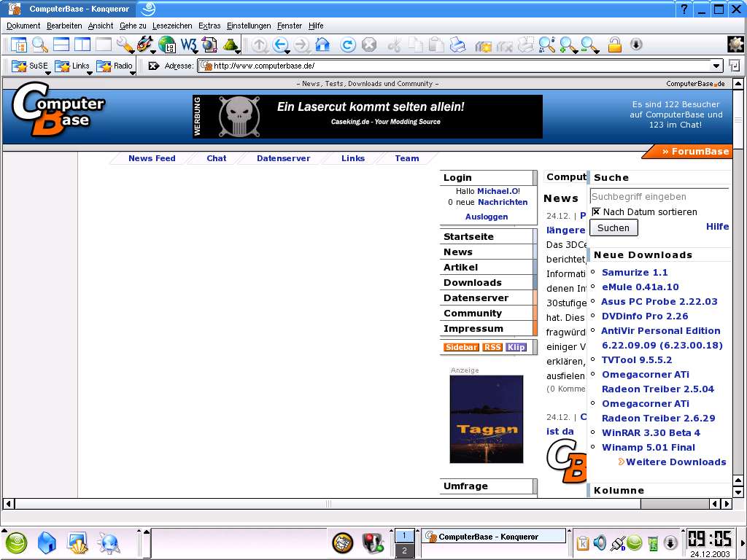Click the Suchen button
Image resolution: width=747 pixels, height=560 pixels.
click(x=614, y=227)
